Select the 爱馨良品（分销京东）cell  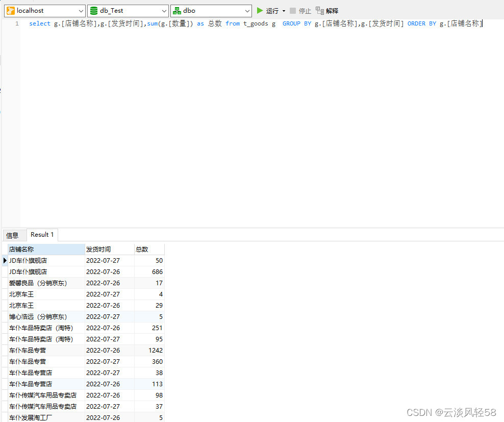tap(46, 283)
